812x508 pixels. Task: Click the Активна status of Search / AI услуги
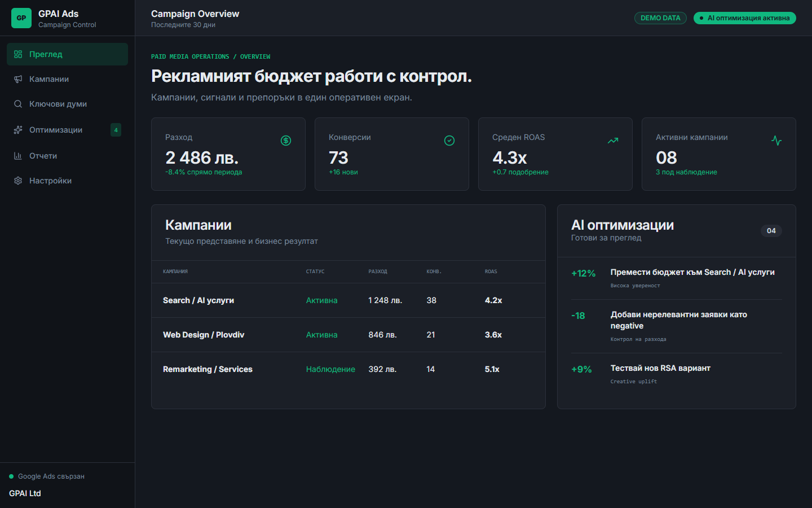tap(322, 300)
